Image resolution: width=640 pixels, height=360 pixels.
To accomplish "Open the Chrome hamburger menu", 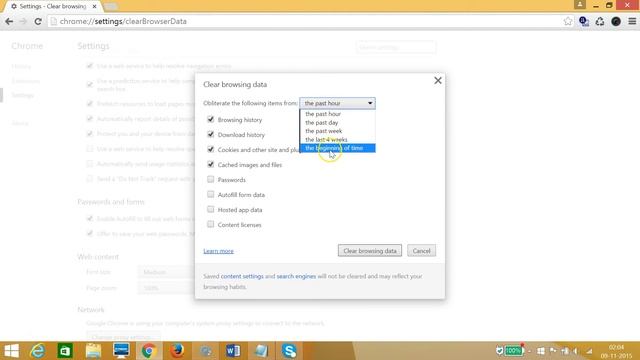I will (632, 21).
